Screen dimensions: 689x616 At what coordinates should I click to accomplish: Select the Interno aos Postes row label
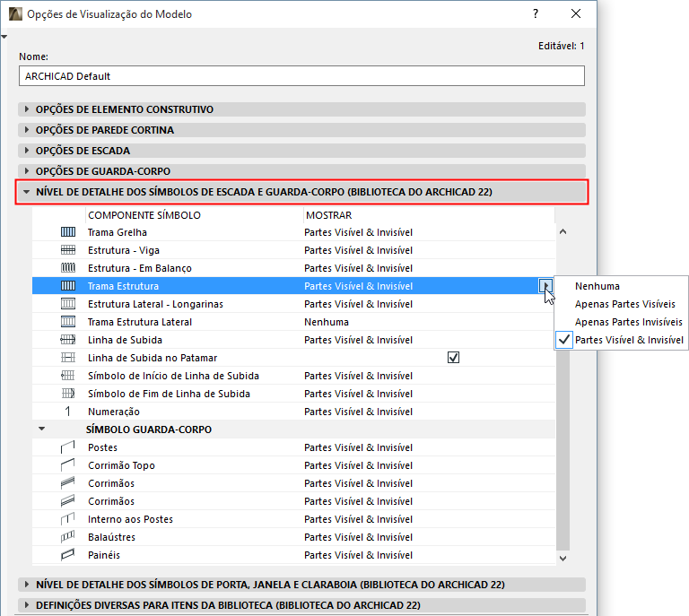point(130,519)
